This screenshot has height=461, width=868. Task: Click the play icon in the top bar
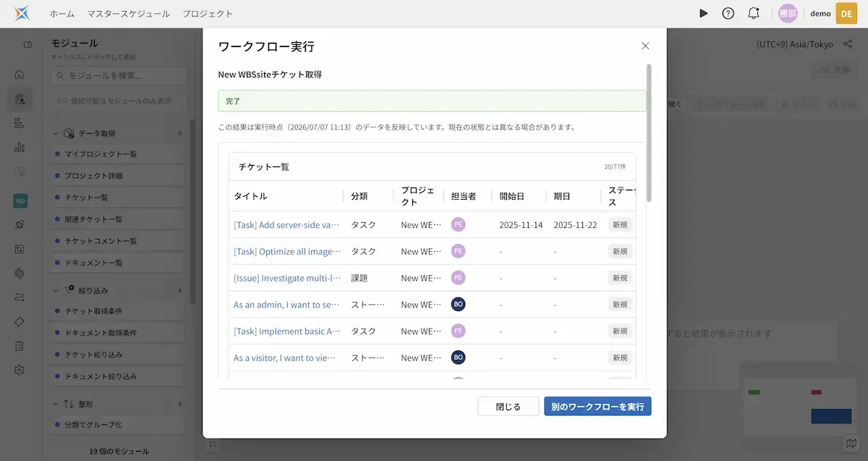tap(704, 13)
